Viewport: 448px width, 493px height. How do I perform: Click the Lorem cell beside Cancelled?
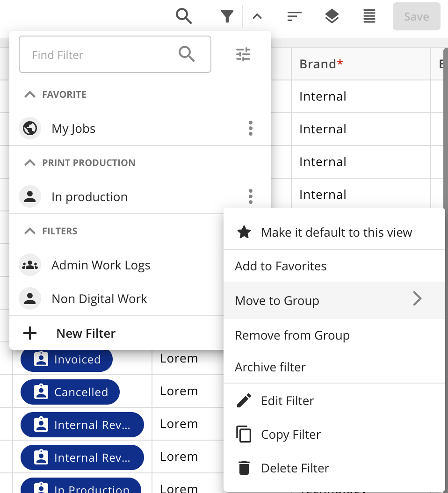click(x=188, y=391)
